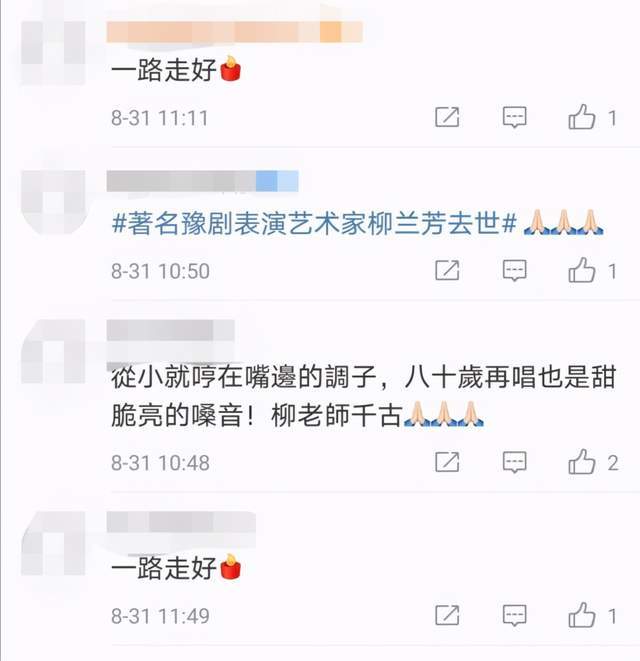Reply to the 8-31 11:11 comment
Image resolution: width=640 pixels, height=661 pixels.
(x=514, y=117)
